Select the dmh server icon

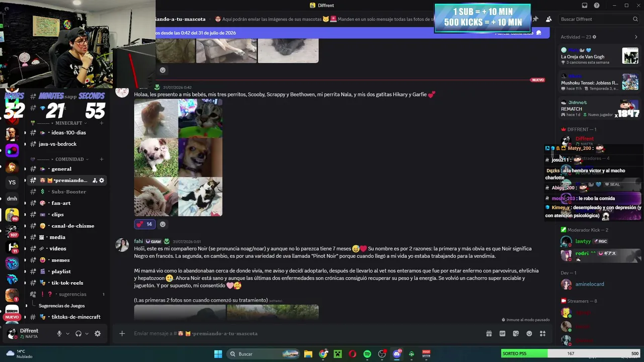12,199
